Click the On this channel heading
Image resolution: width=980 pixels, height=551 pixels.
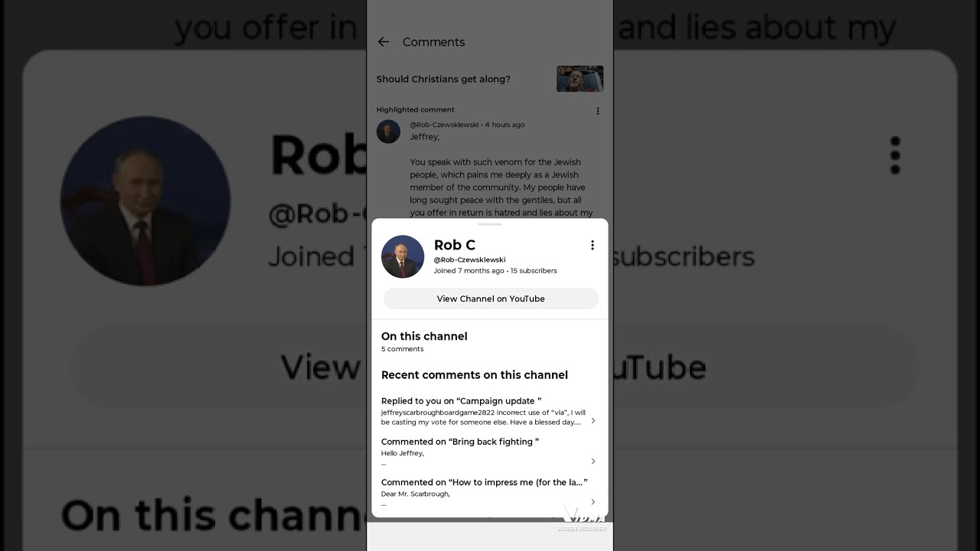tap(424, 336)
